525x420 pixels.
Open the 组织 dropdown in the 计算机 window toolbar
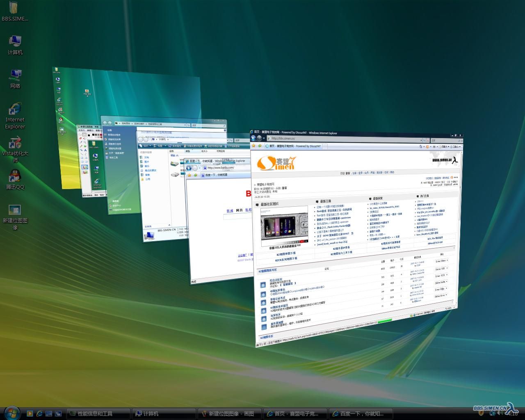[x=146, y=146]
